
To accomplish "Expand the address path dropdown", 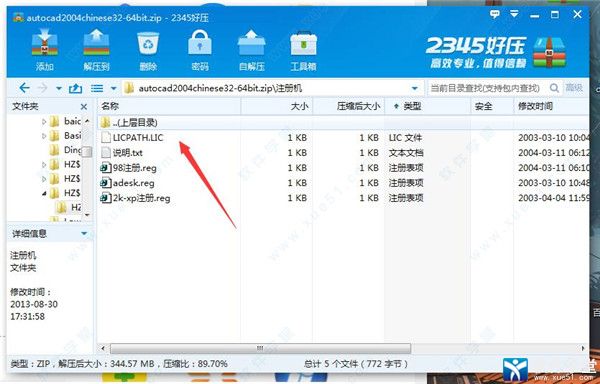I will pyautogui.click(x=414, y=89).
